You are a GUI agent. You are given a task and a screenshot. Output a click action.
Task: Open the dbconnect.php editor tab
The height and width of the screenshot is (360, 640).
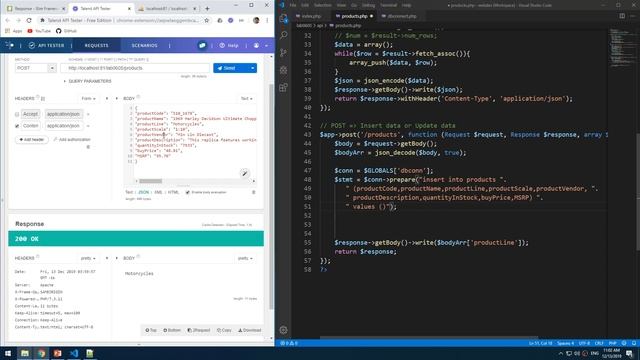[x=402, y=16]
